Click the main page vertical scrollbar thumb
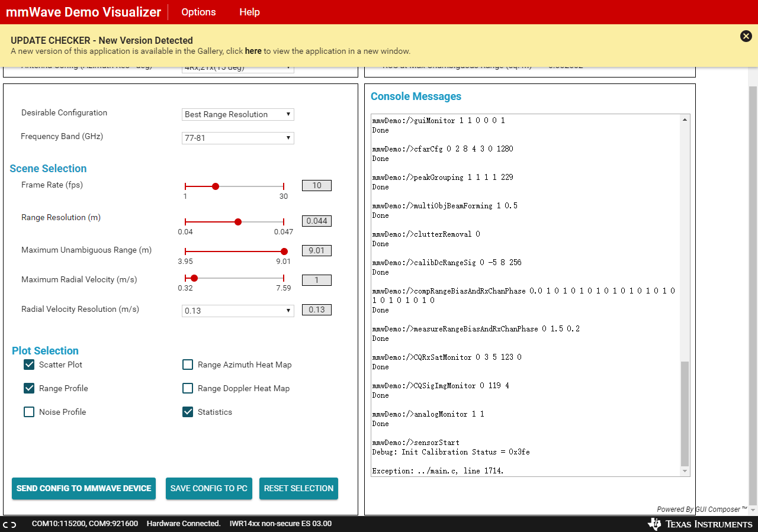The width and height of the screenshot is (758, 532). pos(753,296)
